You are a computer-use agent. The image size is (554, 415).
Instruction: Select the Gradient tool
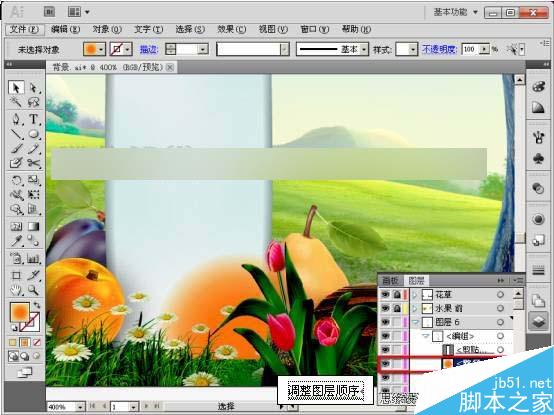point(34,226)
